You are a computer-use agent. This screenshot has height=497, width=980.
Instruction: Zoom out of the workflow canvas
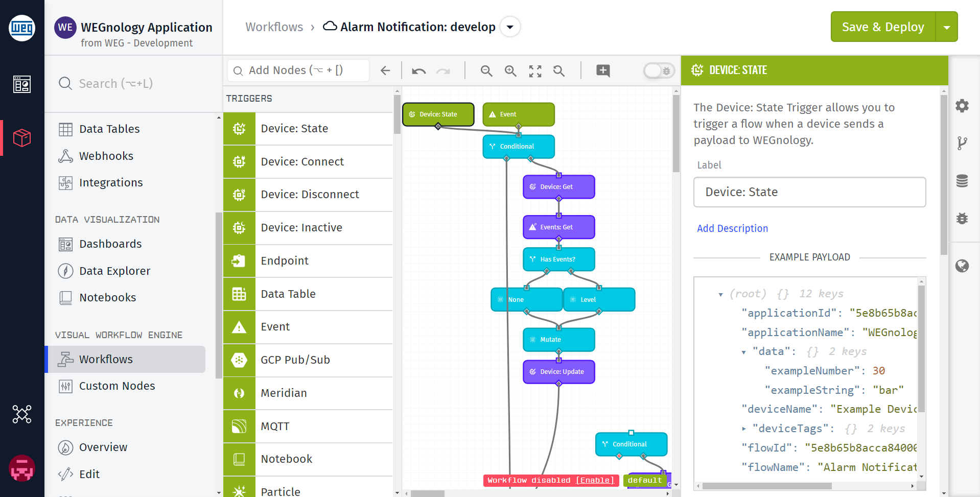coord(486,71)
